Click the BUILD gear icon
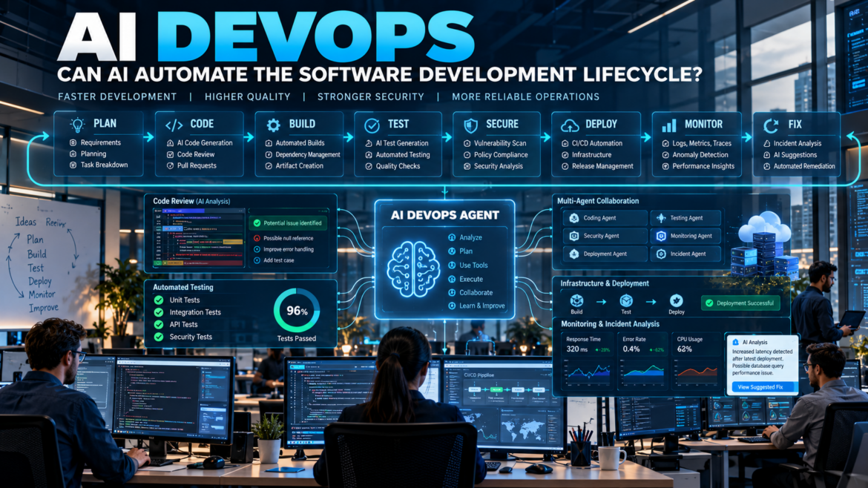The width and height of the screenshot is (868, 488). [274, 125]
